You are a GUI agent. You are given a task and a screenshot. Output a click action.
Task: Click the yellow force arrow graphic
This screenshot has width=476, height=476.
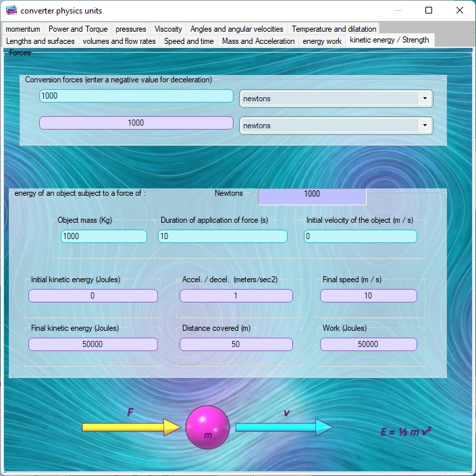point(132,427)
